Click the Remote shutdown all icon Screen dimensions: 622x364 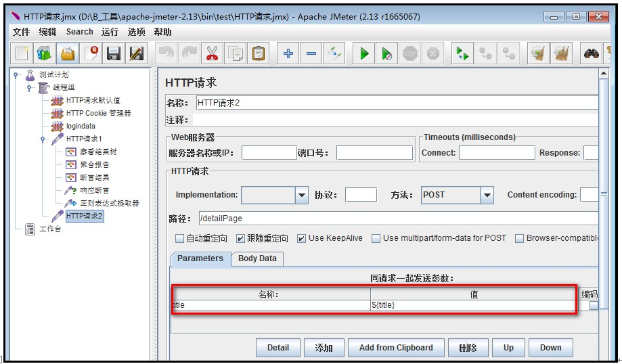[508, 53]
